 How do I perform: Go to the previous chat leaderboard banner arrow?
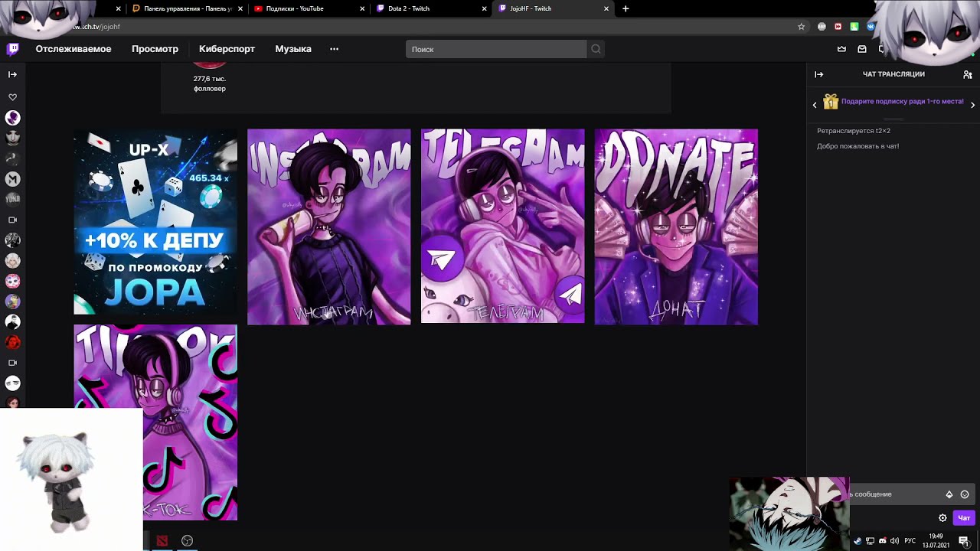[x=815, y=105]
